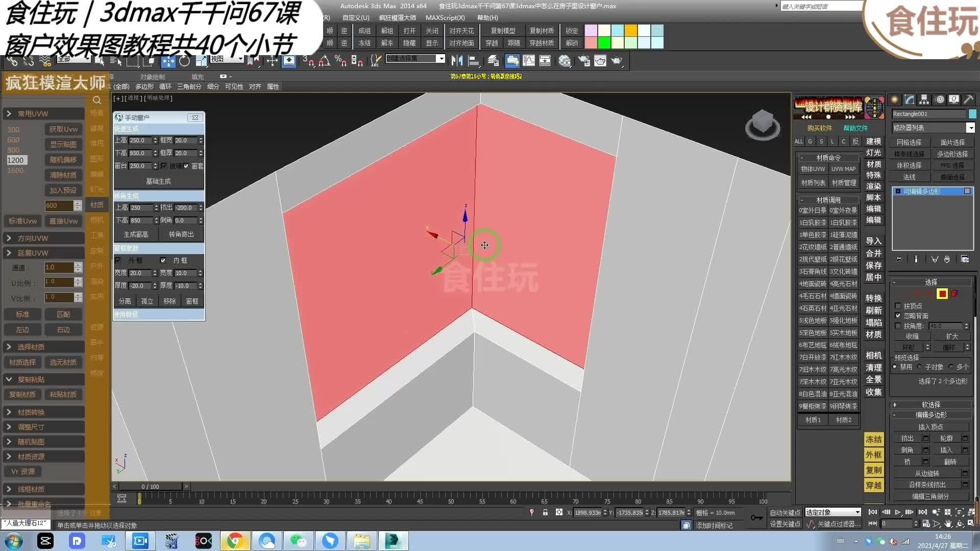The height and width of the screenshot is (551, 980).
Task: Expand 延展UVW section
Action: (43, 253)
